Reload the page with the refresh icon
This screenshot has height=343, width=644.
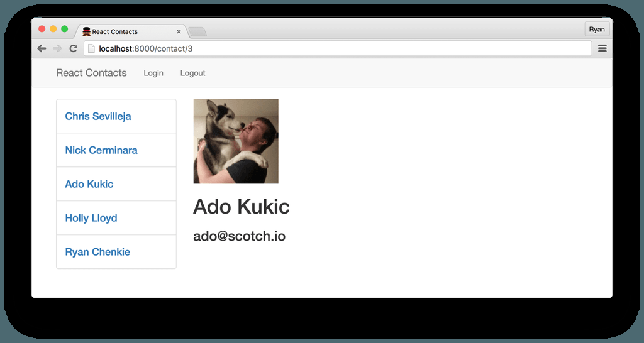point(74,48)
